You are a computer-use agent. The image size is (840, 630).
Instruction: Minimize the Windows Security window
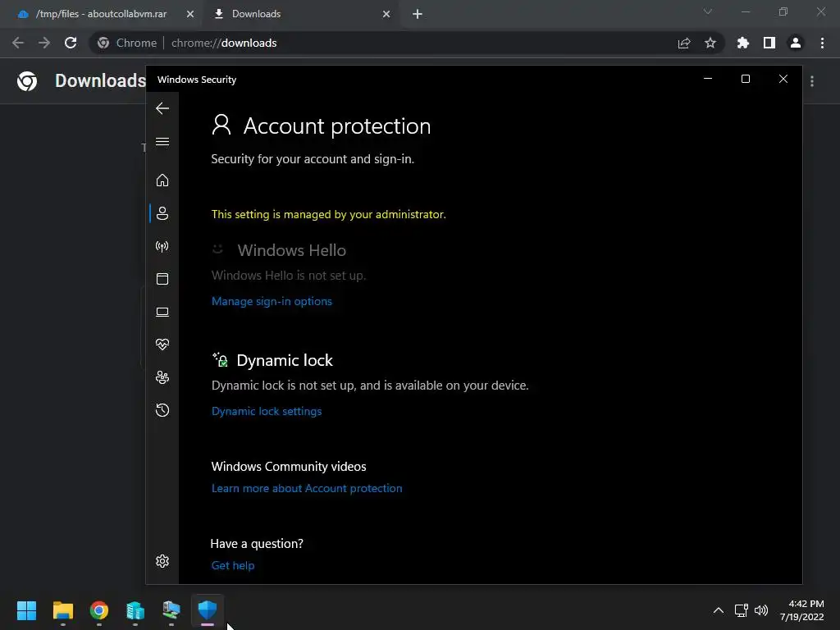click(708, 79)
